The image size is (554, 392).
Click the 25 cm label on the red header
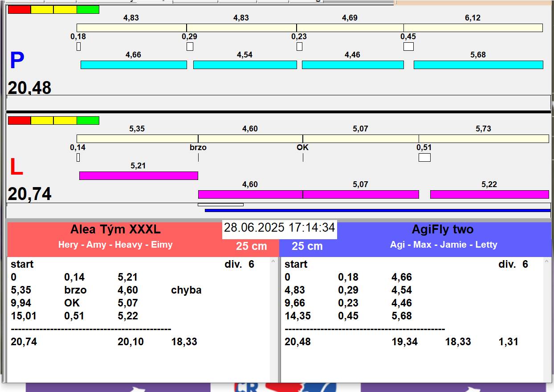click(252, 246)
